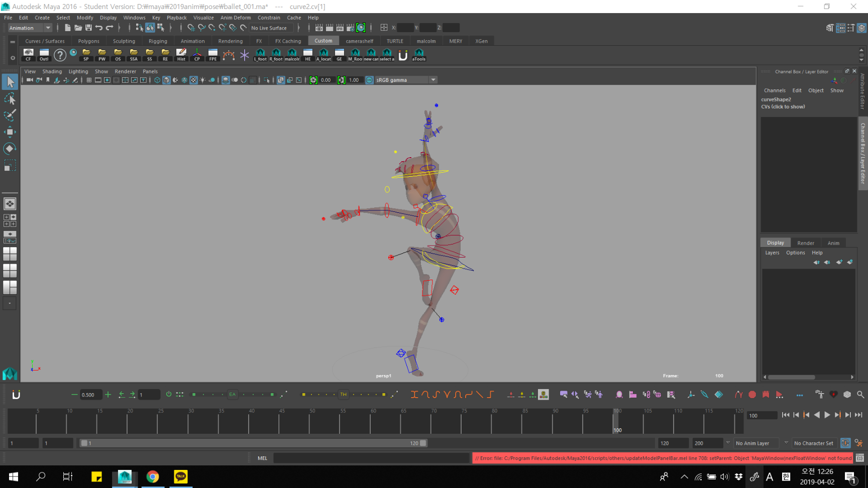Click the aTools shelf icon

(418, 55)
